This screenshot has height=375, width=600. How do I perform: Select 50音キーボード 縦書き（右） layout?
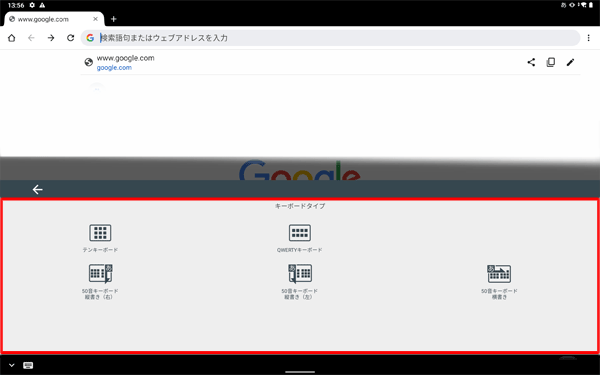point(101,273)
